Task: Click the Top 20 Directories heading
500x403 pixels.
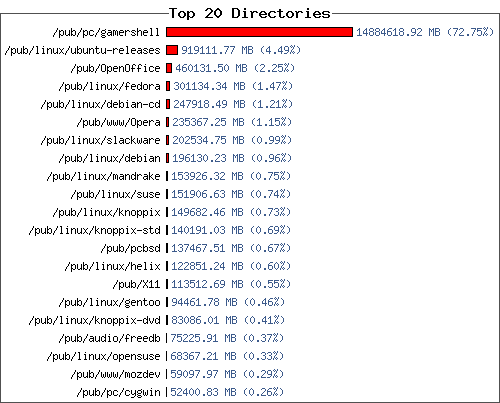Action: 250,13
